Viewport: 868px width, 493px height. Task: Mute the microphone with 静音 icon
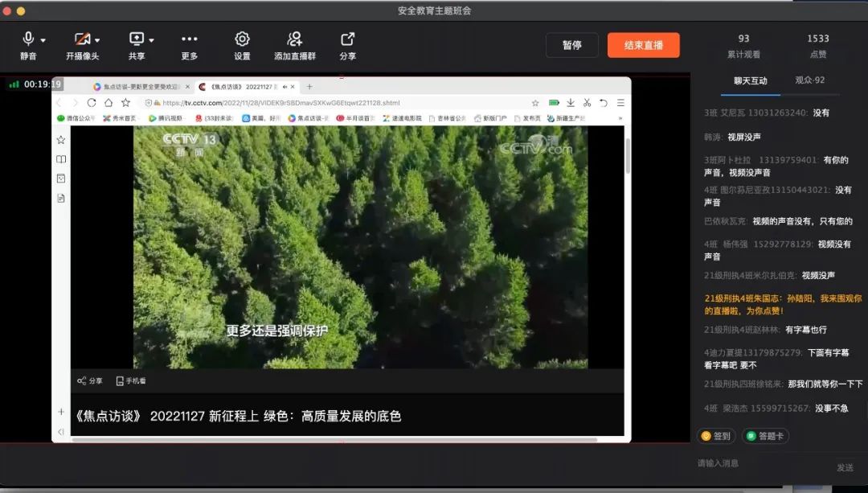pyautogui.click(x=27, y=39)
